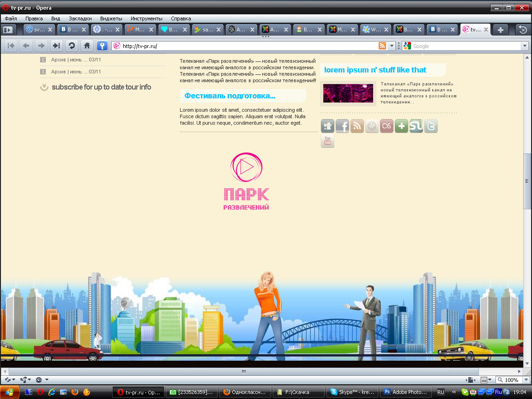Click 'subscribe for up to date tour info'
Viewport: 532px width, 399px height.
tap(101, 87)
